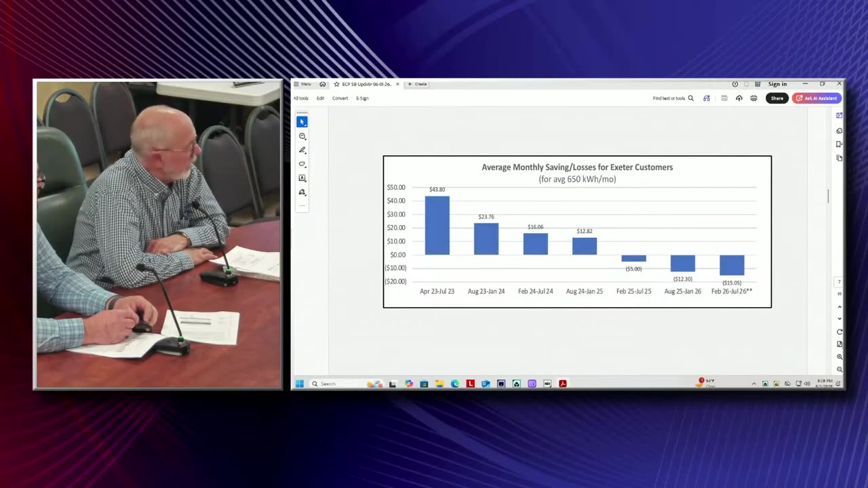Click the ($15.05) bar label

tap(732, 283)
